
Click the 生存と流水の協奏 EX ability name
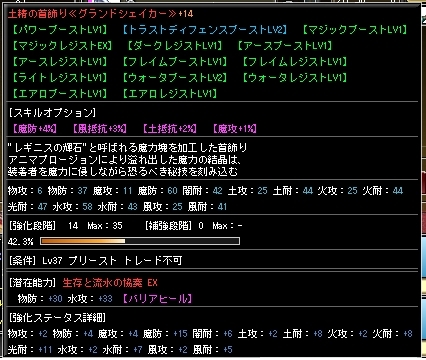[x=110, y=283]
